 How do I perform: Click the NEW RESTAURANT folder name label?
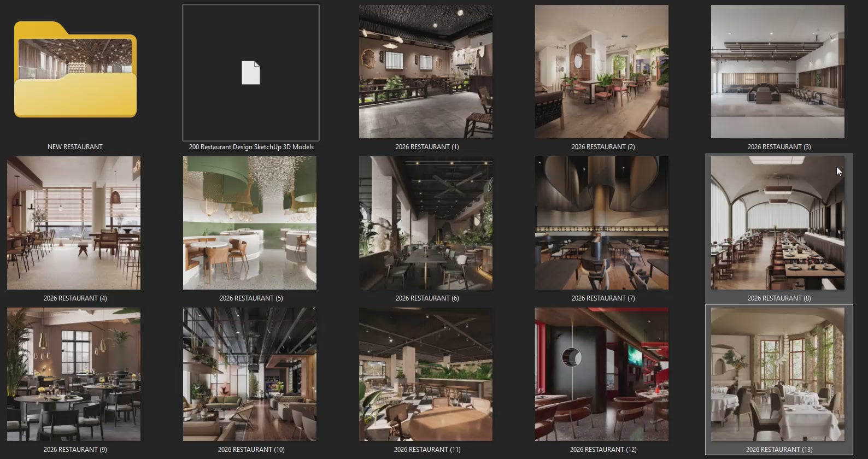coord(75,147)
